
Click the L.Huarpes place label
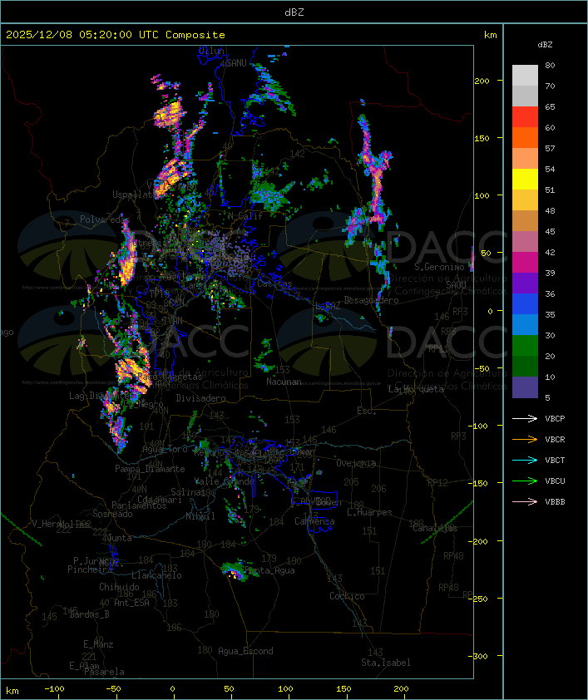pos(369,512)
